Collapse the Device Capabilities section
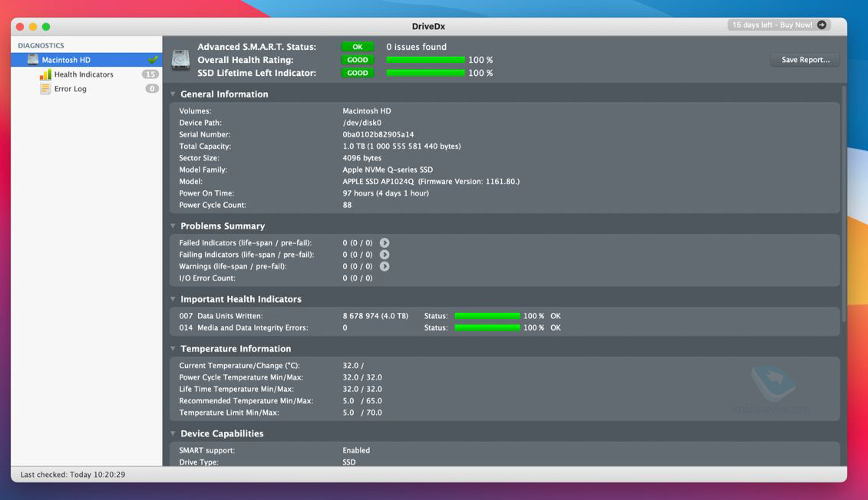868x500 pixels. click(173, 433)
